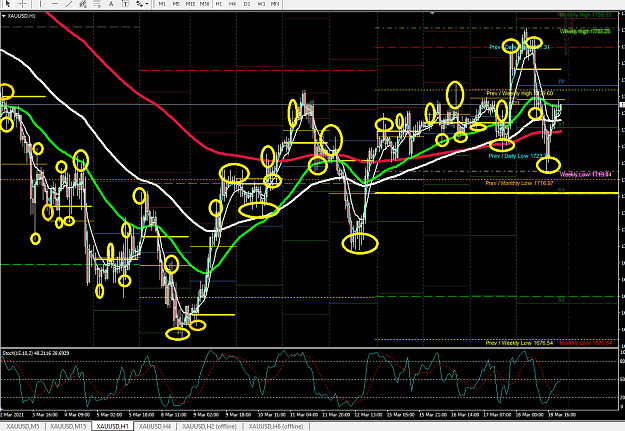The height and width of the screenshot is (431, 625).
Task: Click the 'Prev / Weekly High' yellow label
Action: (x=519, y=93)
